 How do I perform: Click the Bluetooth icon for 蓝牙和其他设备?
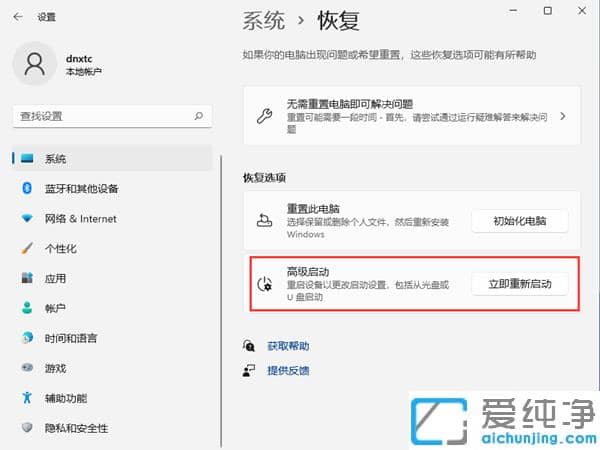point(27,188)
